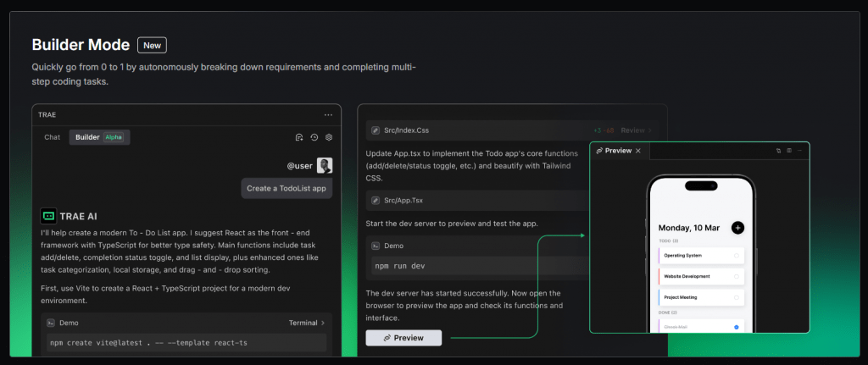The width and height of the screenshot is (868, 365).
Task: Click the file icon for Src/Index.Css
Action: [x=376, y=130]
